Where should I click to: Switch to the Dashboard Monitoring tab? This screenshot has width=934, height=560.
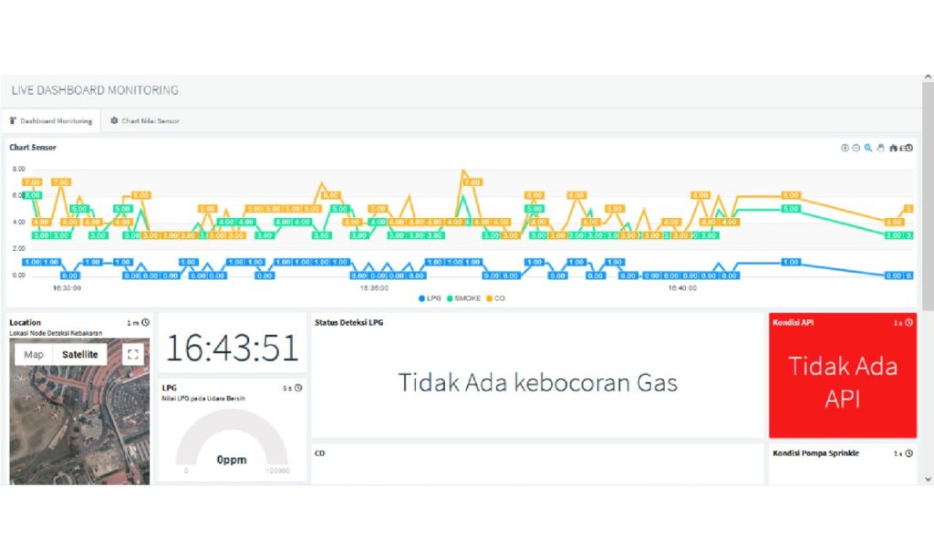point(51,121)
